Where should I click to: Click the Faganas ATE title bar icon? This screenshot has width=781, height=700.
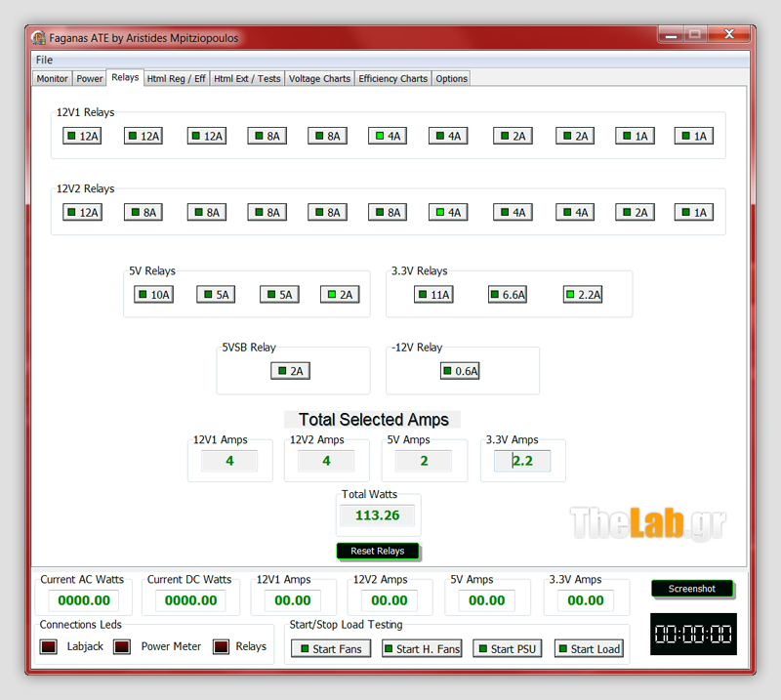(38, 38)
